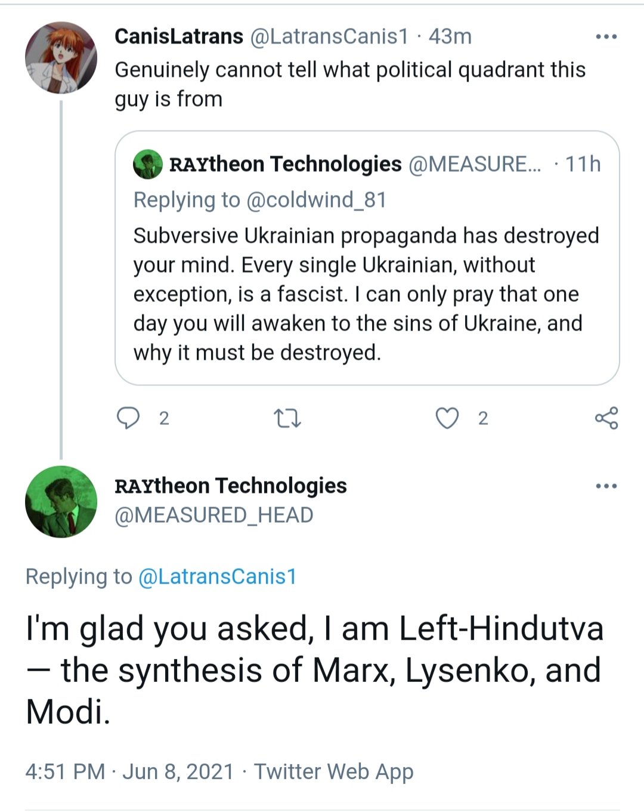This screenshot has height=812, width=644.
Task: Open the CanisLatrans display name
Action: [x=179, y=36]
